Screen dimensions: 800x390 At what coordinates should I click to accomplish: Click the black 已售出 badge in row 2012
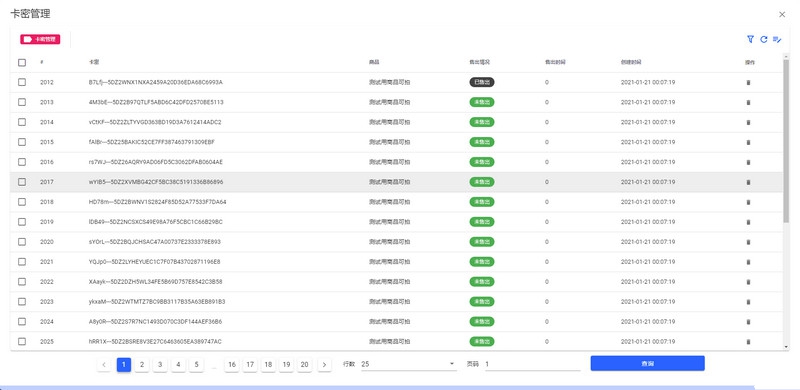[482, 82]
